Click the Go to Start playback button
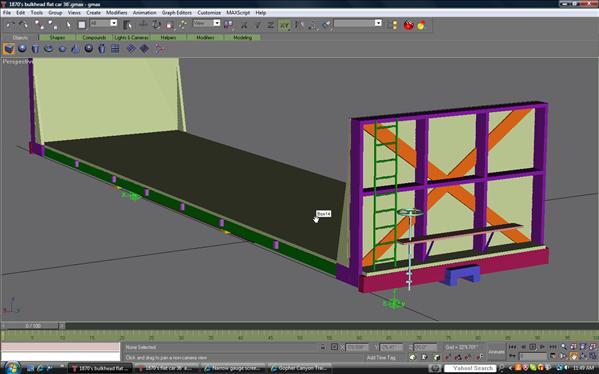599x374 pixels. 513,347
